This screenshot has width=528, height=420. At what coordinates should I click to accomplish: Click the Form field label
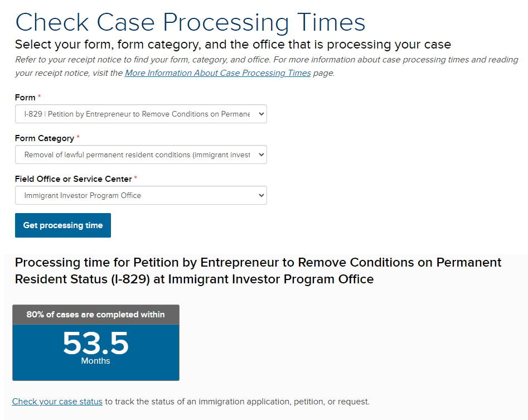(x=25, y=98)
